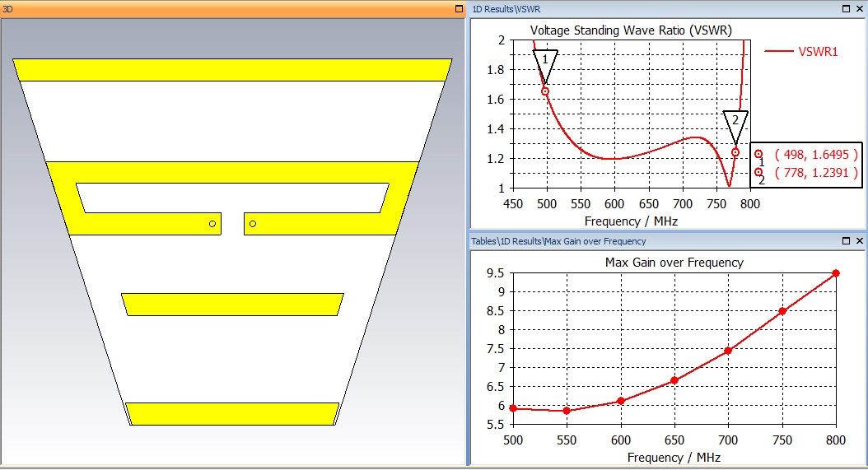
Task: Close the Max Gain over Frequency panel
Action: (860, 241)
